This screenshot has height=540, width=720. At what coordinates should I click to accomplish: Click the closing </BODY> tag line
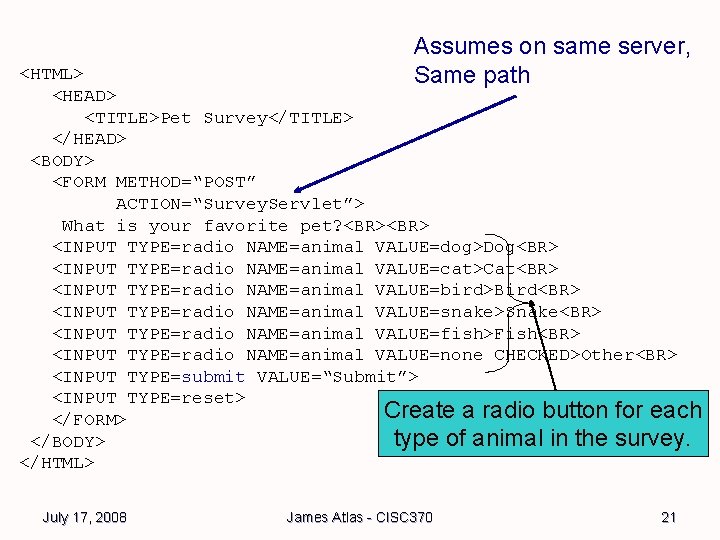pos(68,442)
